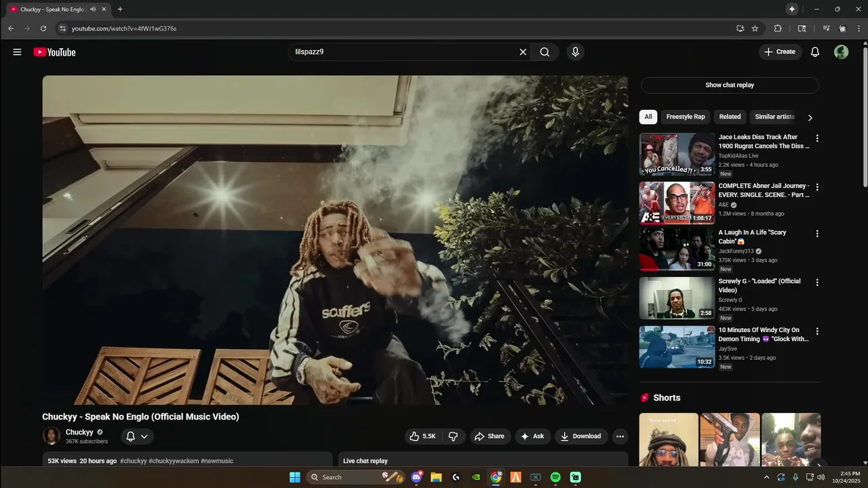Image resolution: width=868 pixels, height=488 pixels.
Task: Open the tab search toolbar icon
Action: (x=802, y=28)
